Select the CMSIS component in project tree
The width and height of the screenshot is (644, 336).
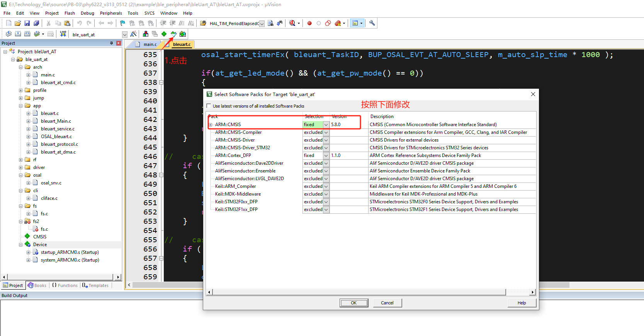[40, 237]
